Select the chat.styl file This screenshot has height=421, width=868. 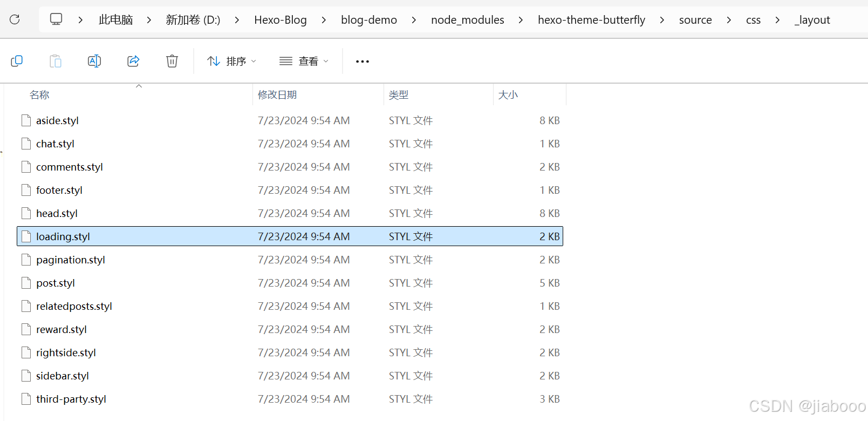point(290,144)
